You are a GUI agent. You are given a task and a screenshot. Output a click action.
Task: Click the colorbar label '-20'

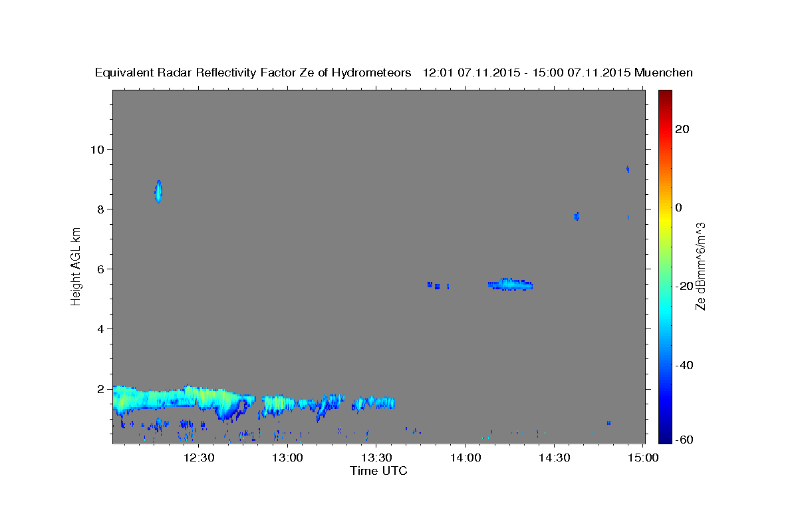click(685, 286)
